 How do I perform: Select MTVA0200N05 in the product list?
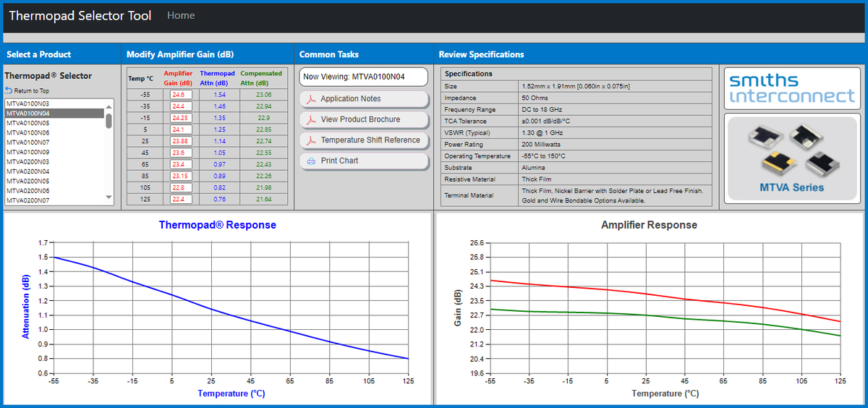54,181
